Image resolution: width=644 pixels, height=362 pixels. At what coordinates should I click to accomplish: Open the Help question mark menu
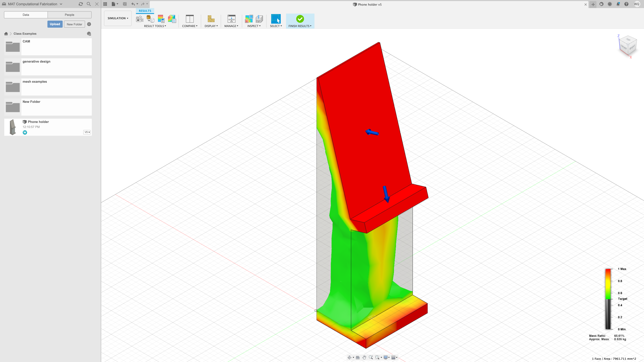tap(626, 4)
